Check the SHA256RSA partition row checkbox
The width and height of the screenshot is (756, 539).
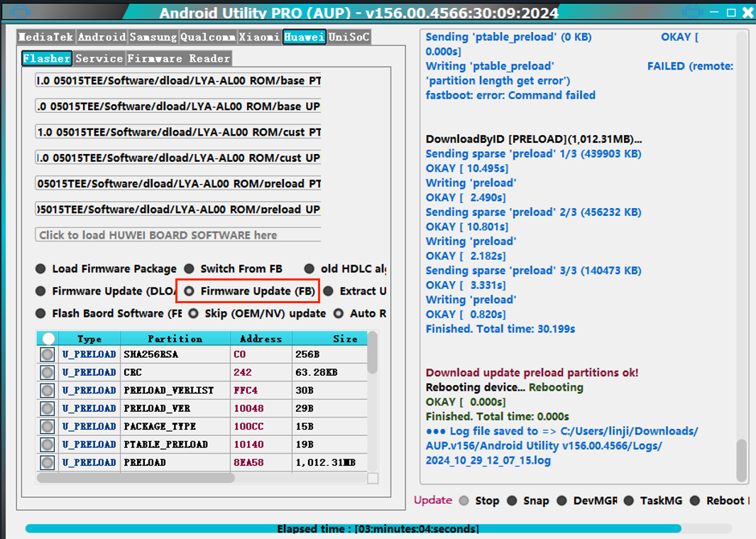[48, 354]
